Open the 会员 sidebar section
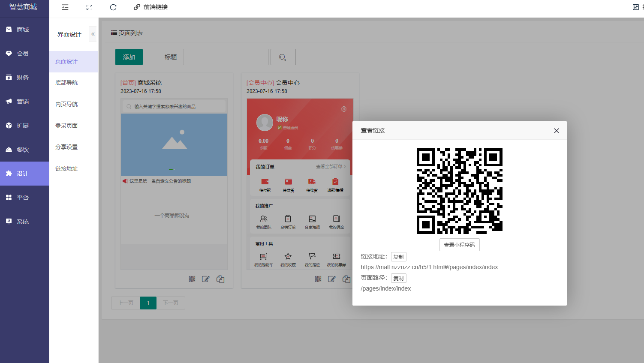Screen dimensions: 644x363 (x=24, y=54)
